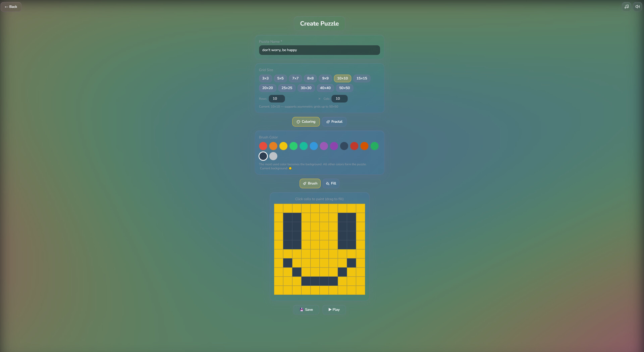Mute sound via the speaker icon

(x=637, y=6)
